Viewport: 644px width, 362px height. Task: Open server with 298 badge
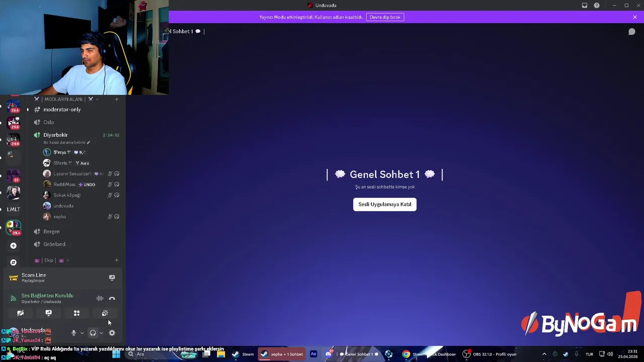tap(14, 123)
